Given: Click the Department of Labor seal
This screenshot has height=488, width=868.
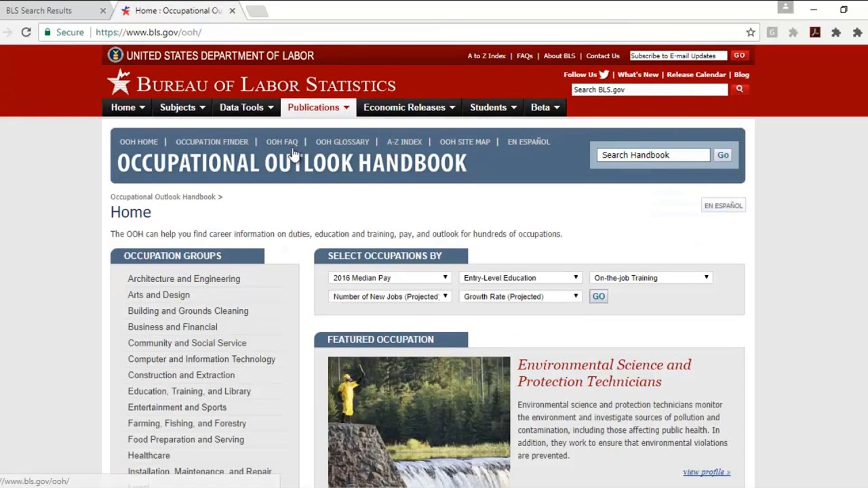Looking at the screenshot, I should 115,55.
